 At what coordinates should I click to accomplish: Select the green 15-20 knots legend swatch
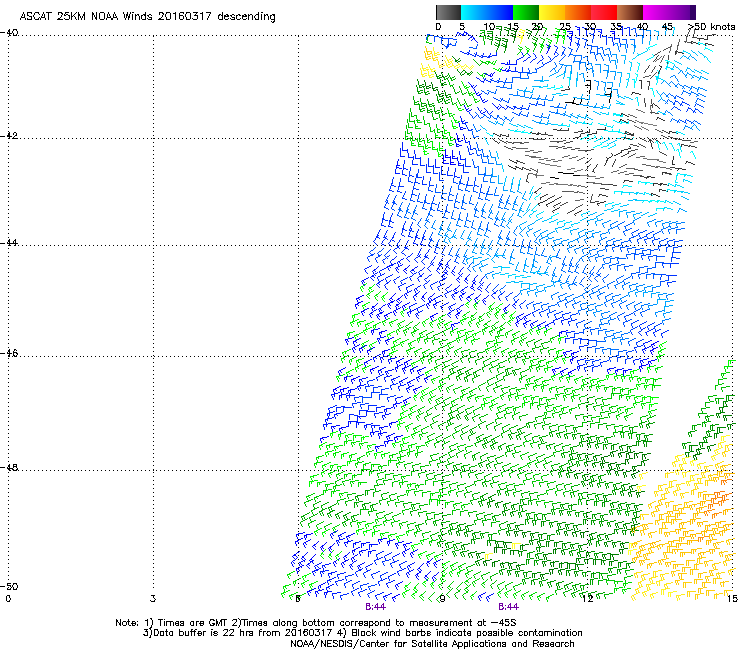pos(526,12)
